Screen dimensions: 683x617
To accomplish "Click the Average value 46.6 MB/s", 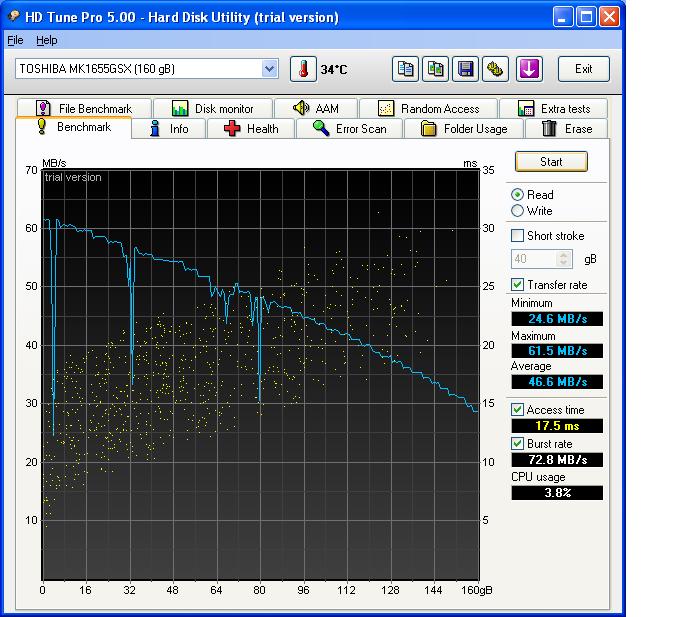I will (557, 382).
